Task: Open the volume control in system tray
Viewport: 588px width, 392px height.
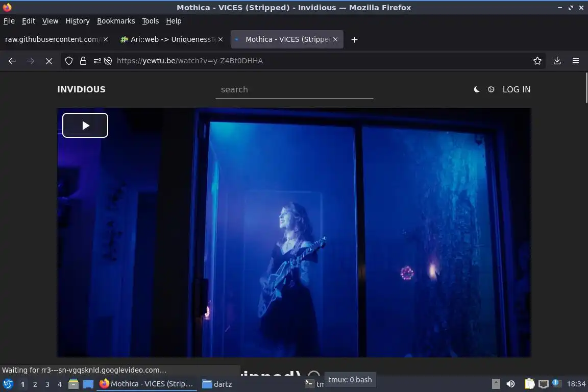Action: pyautogui.click(x=510, y=384)
